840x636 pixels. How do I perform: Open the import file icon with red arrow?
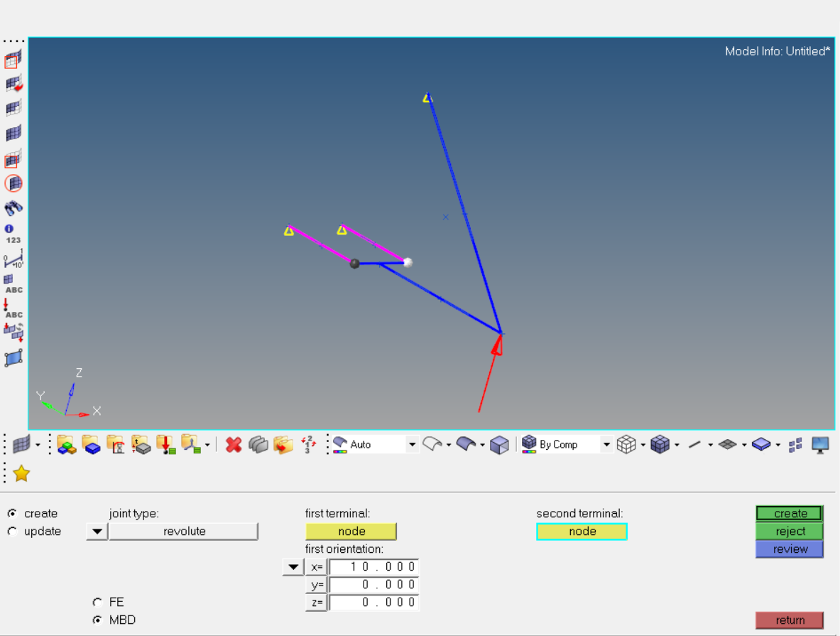[166, 444]
